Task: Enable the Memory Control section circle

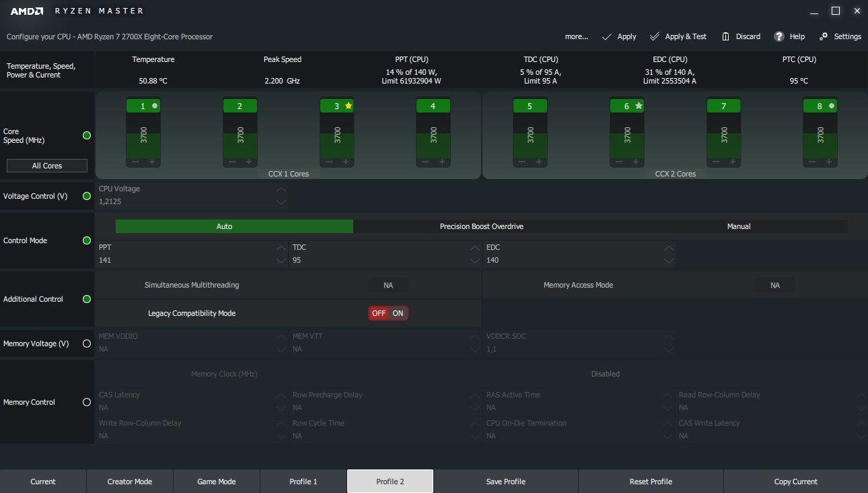Action: [86, 402]
